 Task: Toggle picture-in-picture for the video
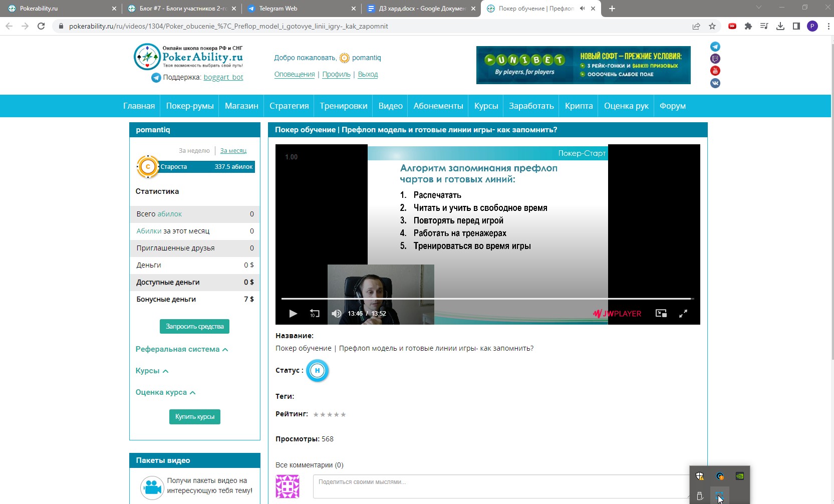[661, 314]
